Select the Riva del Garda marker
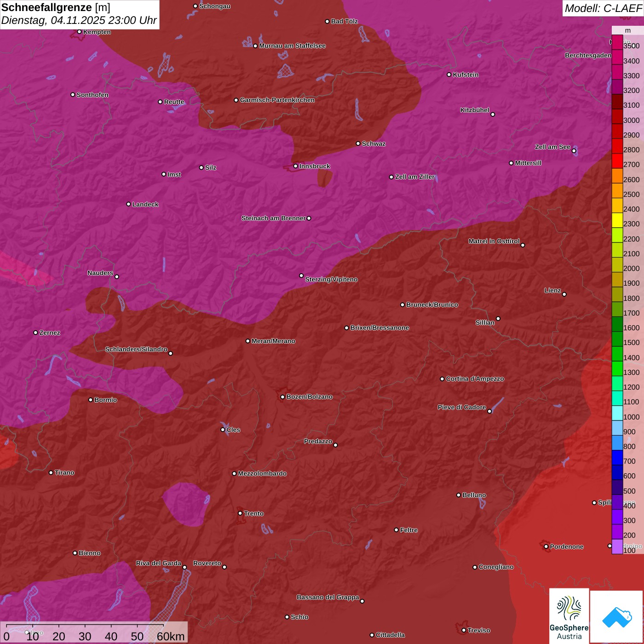644x644 pixels. 184,567
